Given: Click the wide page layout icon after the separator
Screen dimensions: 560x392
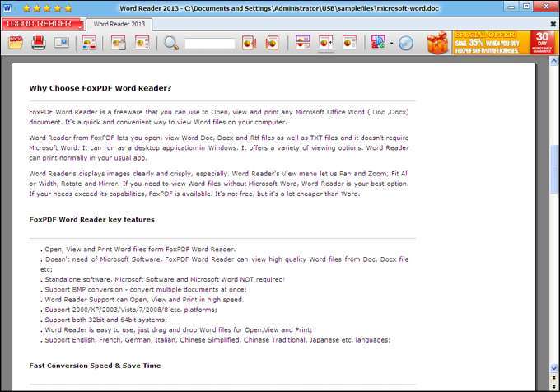Looking at the screenshot, I should 302,42.
